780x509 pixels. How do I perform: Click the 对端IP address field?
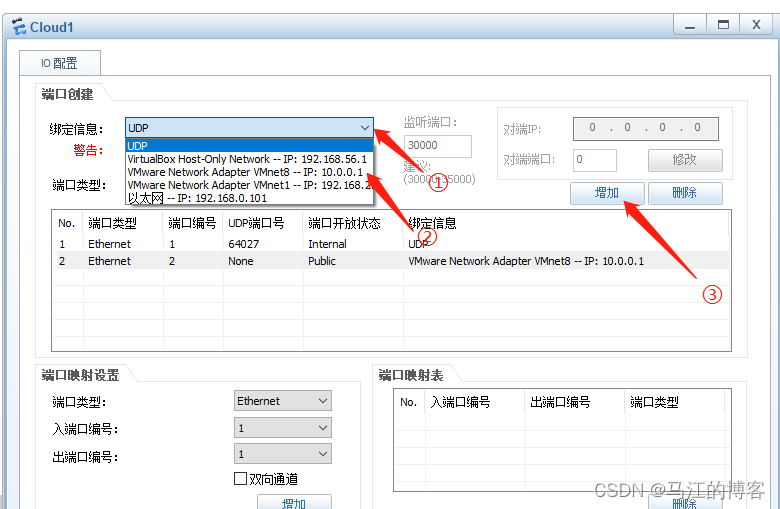[x=646, y=128]
